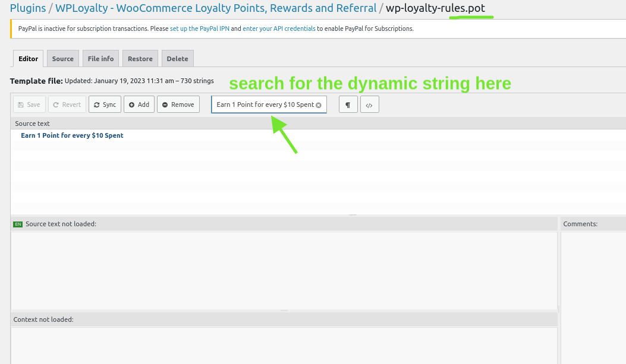Click the EN language badge
The image size is (626, 364).
point(18,224)
